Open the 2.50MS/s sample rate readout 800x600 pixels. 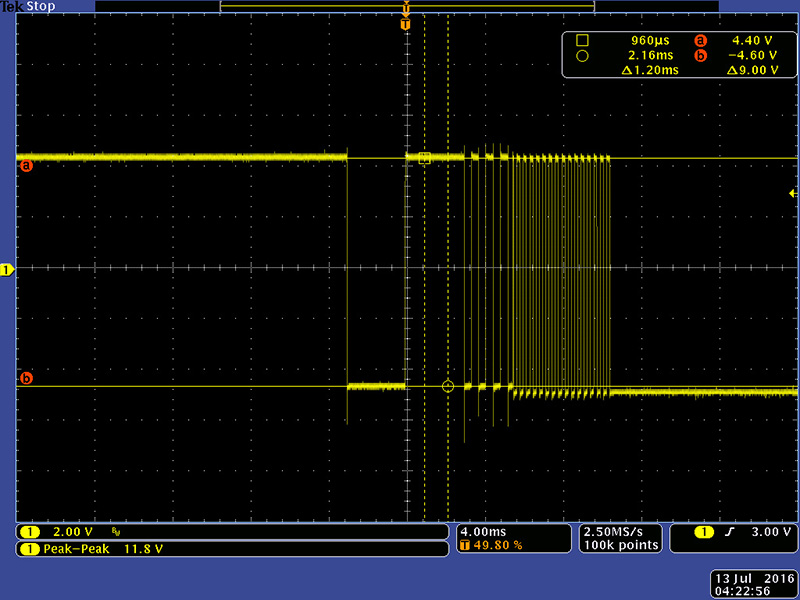tap(620, 531)
